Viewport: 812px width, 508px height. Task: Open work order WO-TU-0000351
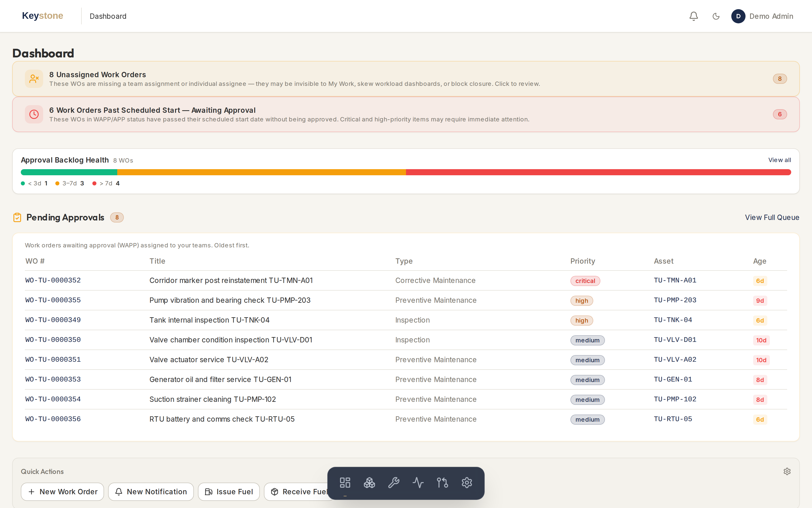(53, 359)
